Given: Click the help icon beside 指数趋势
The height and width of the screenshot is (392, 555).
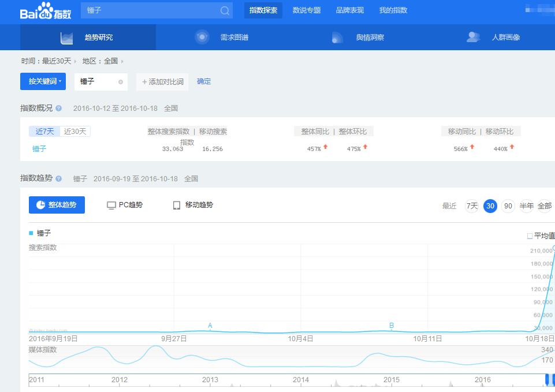Looking at the screenshot, I should click(x=58, y=178).
